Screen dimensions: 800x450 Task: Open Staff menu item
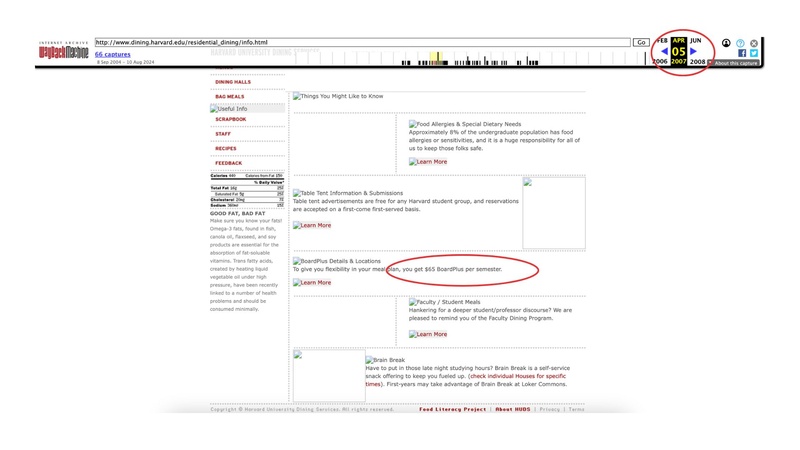point(223,134)
